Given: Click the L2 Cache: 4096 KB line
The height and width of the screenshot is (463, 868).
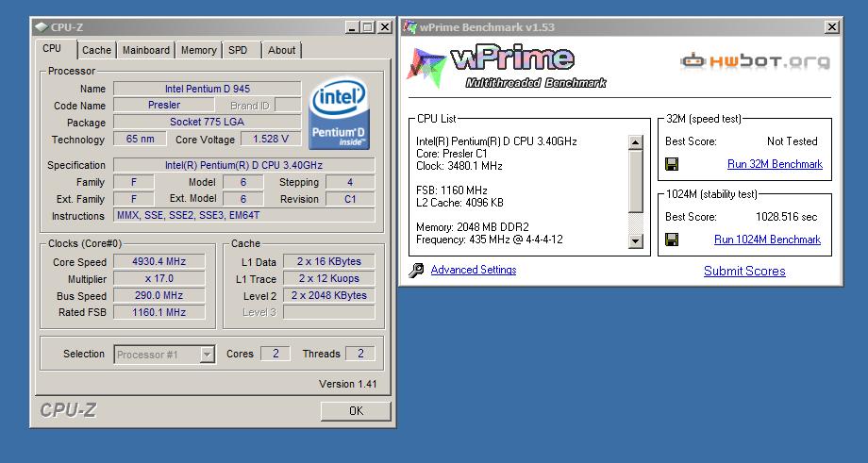Looking at the screenshot, I should (459, 203).
